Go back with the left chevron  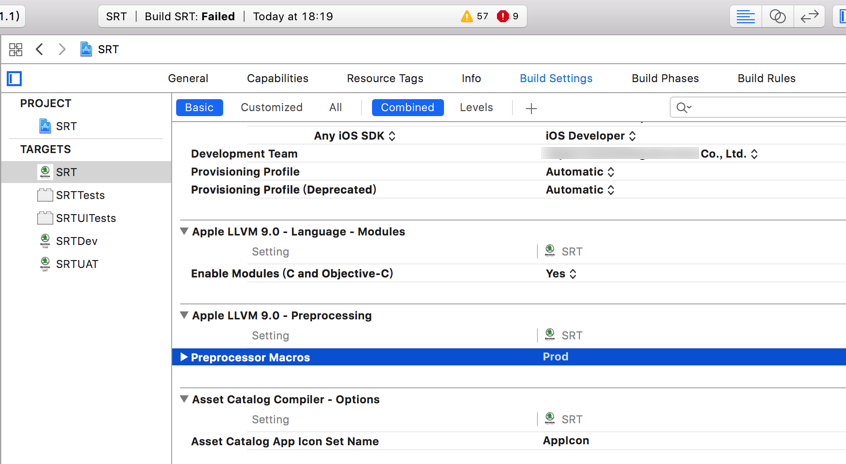coord(40,49)
